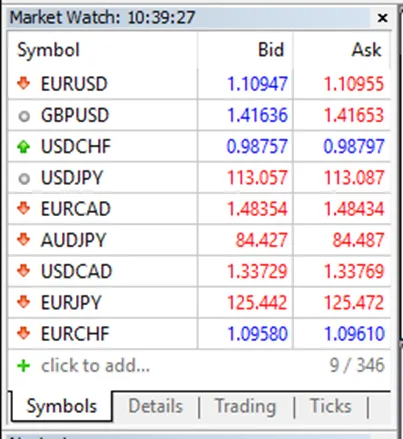This screenshot has height=439, width=403.
Task: Click the green plus icon to add symbol
Action: coord(23,366)
